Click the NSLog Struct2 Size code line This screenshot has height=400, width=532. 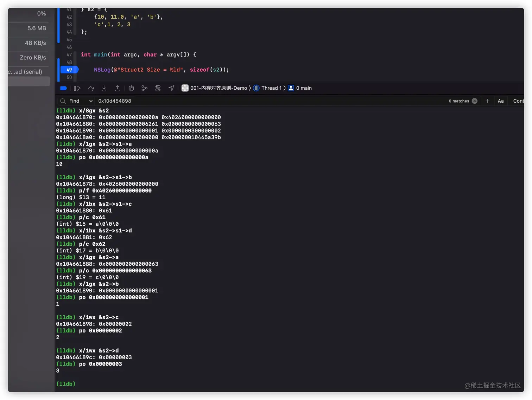[161, 70]
